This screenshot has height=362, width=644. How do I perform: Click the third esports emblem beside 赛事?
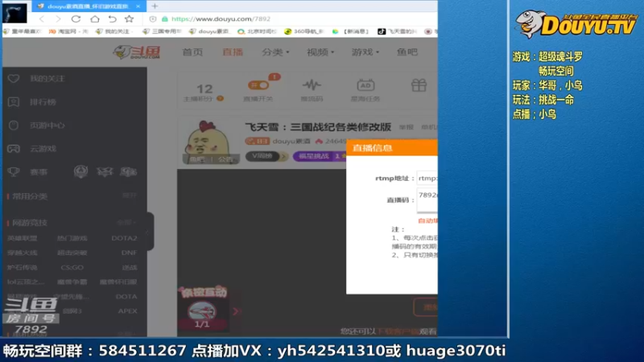pos(129,171)
